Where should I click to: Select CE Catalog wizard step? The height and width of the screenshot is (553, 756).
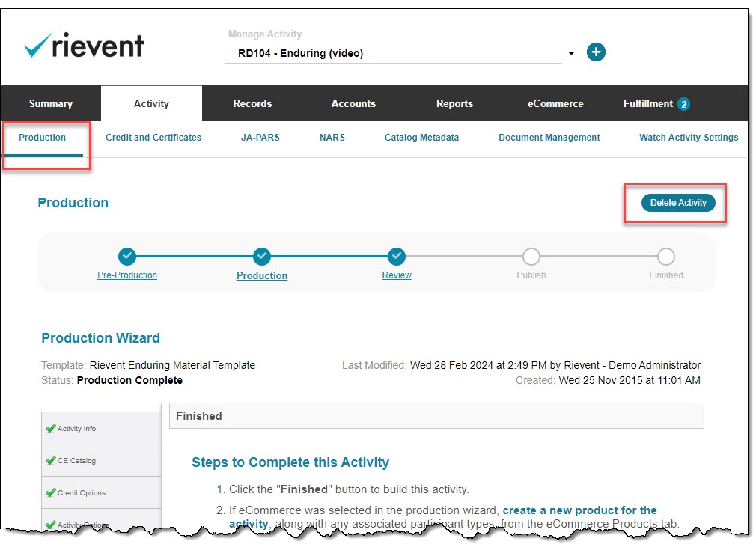click(x=101, y=460)
